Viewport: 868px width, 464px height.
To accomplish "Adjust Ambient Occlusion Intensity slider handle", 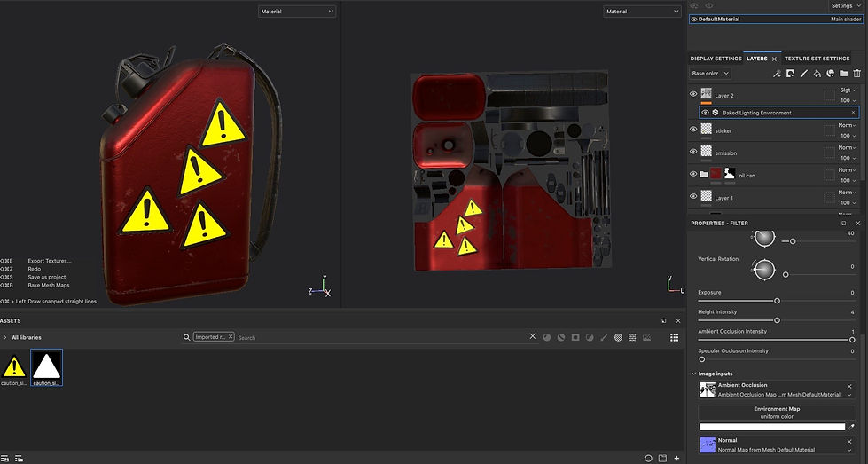I will 852,340.
